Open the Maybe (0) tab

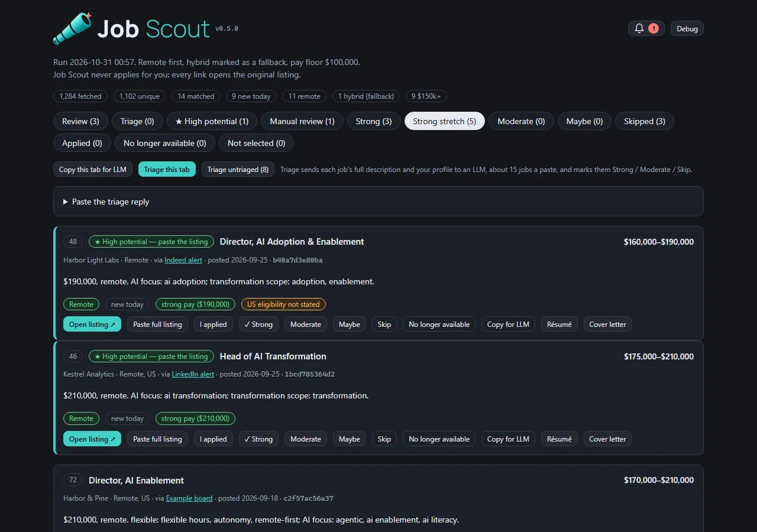pos(584,121)
